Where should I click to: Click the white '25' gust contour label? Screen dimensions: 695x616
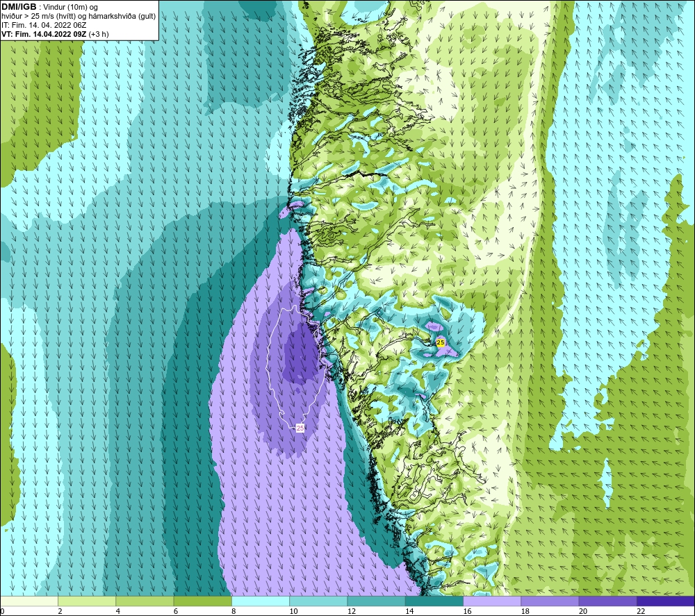coord(300,428)
